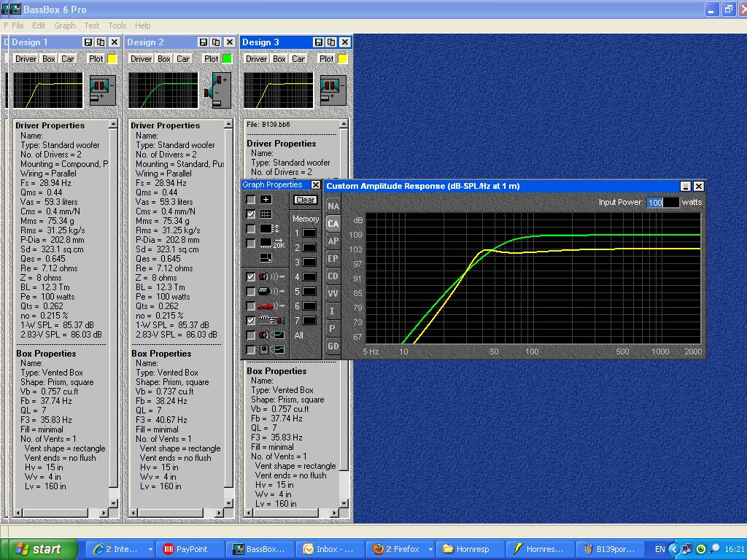
Task: Click Design 2 mini response graph thumbnail
Action: (x=163, y=90)
